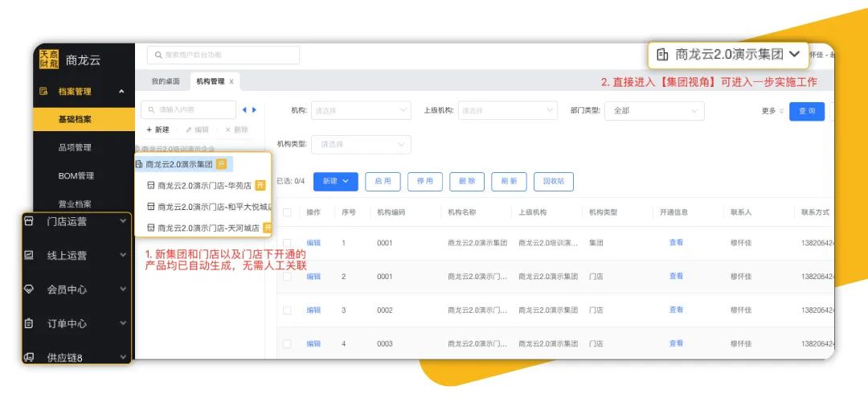
Task: Click the 档案管理 archive icon in sidebar
Action: [x=43, y=92]
